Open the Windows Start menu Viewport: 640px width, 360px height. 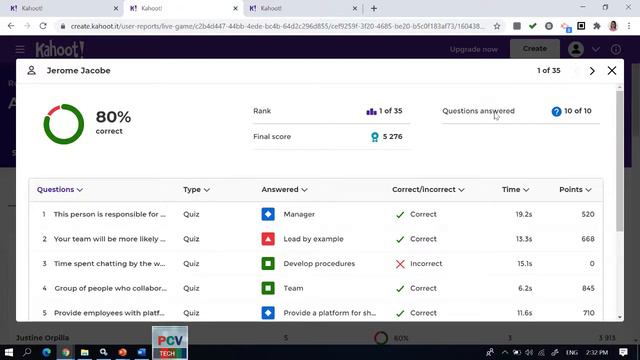pyautogui.click(x=9, y=352)
